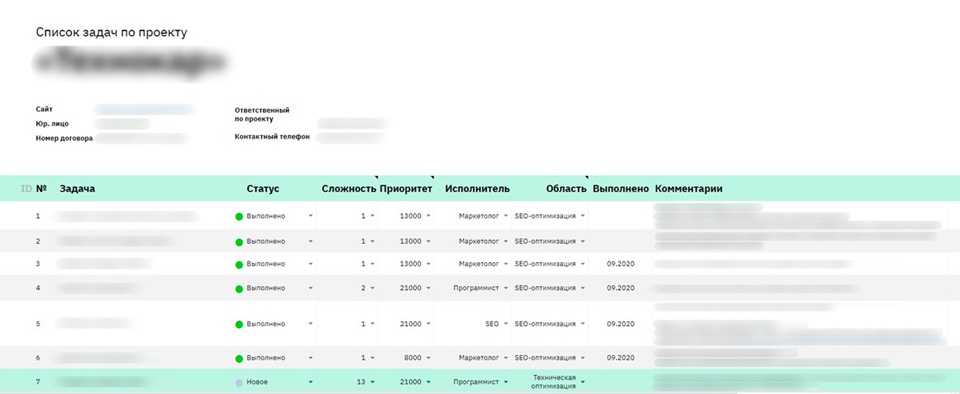Select completion date 09.2020 in row 6

click(621, 358)
